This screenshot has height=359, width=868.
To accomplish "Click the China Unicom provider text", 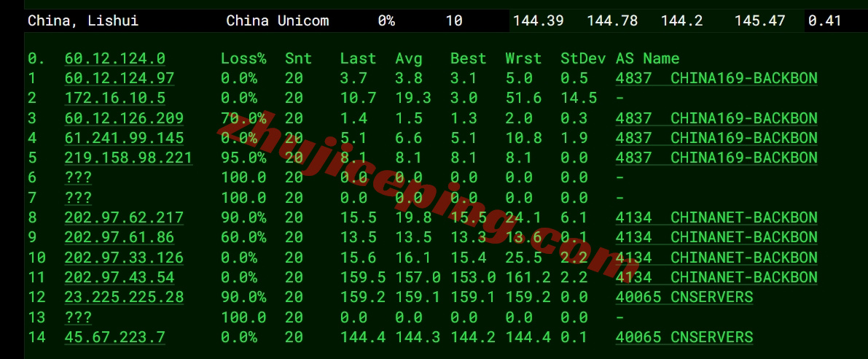I will [x=278, y=21].
